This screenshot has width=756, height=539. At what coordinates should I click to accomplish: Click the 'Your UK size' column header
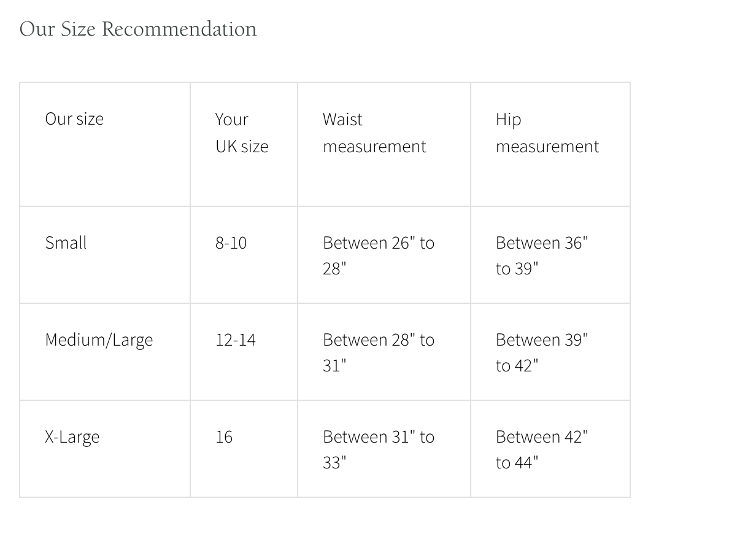tap(244, 144)
